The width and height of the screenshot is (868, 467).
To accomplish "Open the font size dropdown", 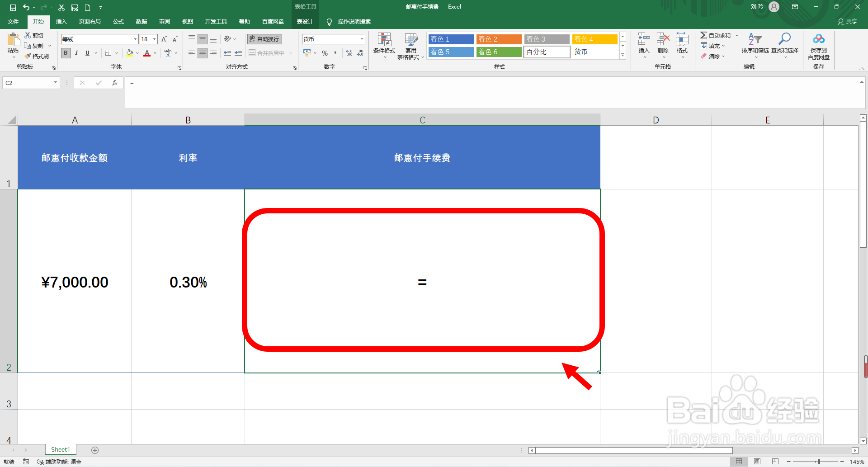I will pyautogui.click(x=155, y=39).
